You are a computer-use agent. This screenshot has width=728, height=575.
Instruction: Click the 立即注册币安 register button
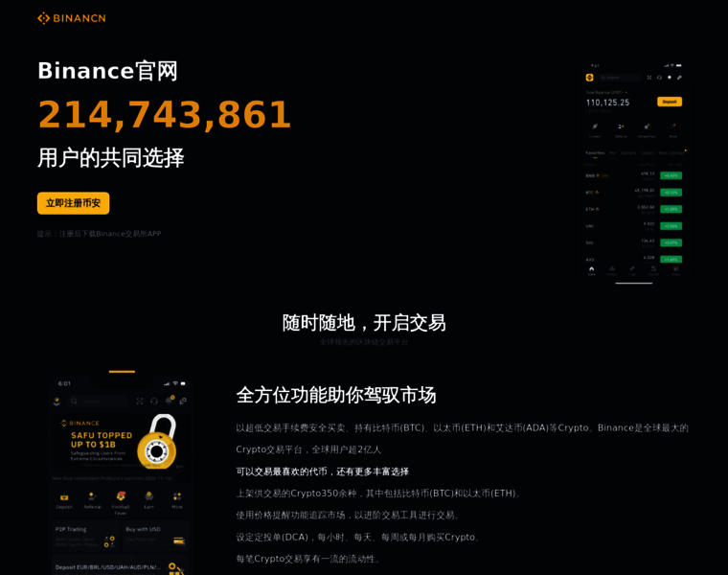point(74,203)
